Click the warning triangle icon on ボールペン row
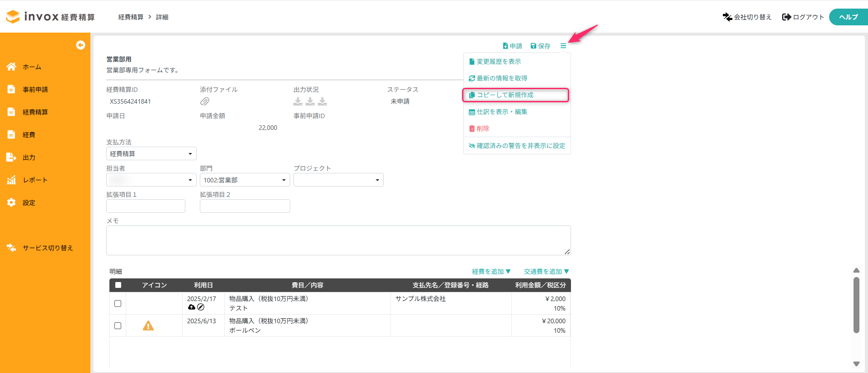This screenshot has height=373, width=868. [x=148, y=326]
